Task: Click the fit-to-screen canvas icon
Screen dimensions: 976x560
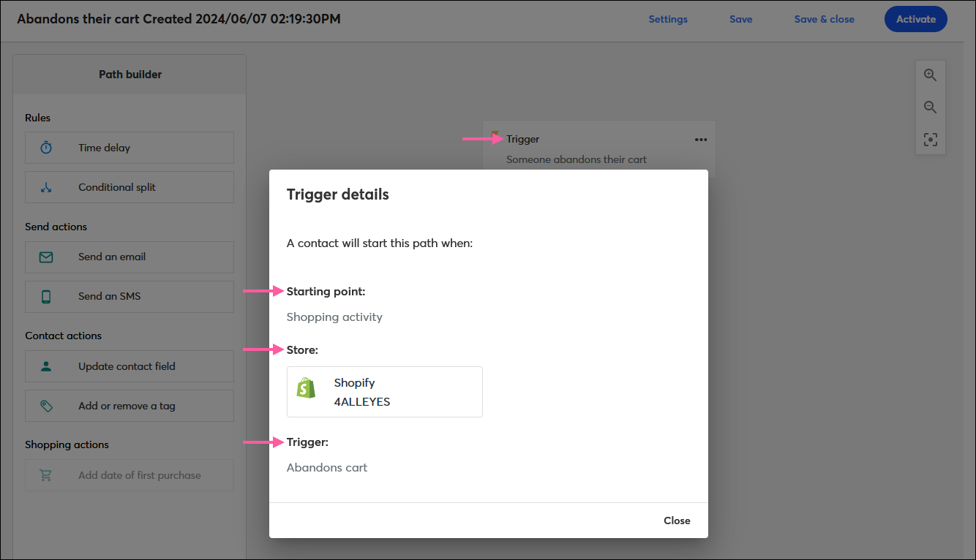Action: (x=930, y=139)
